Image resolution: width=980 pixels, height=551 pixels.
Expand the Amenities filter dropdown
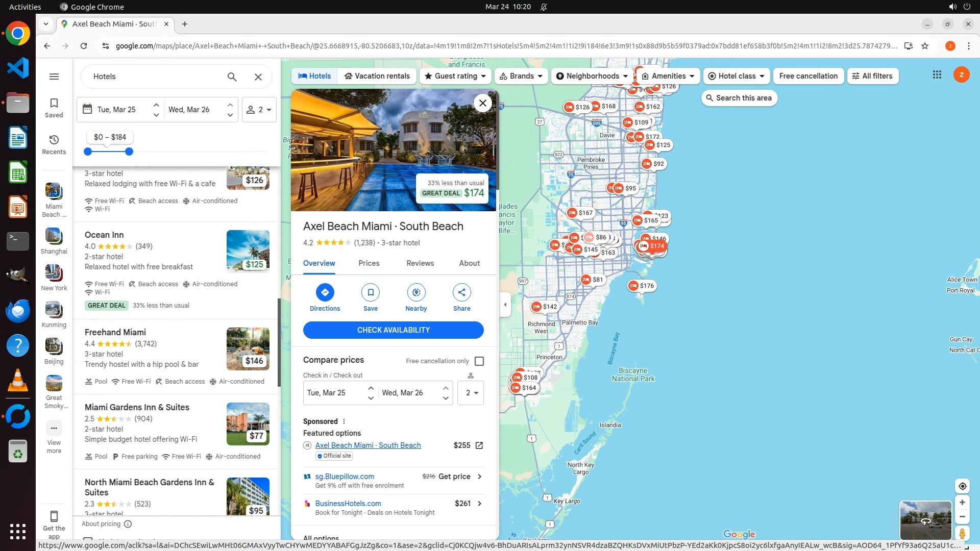tap(668, 76)
